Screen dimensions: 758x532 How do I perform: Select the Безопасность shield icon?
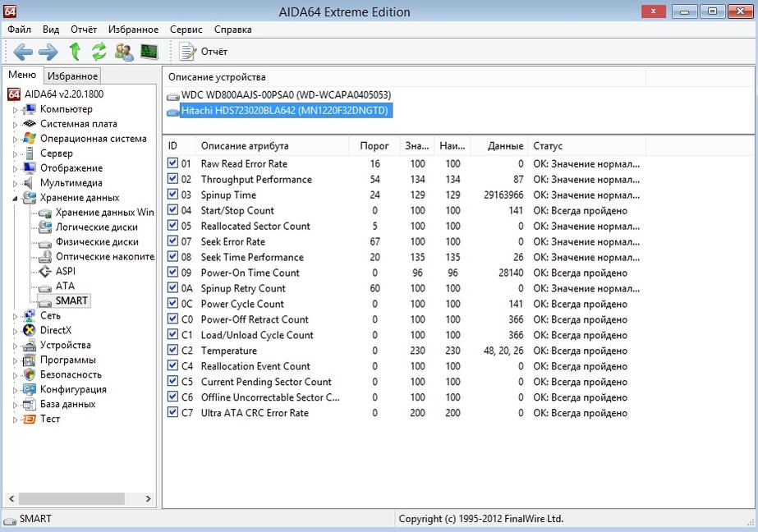30,374
